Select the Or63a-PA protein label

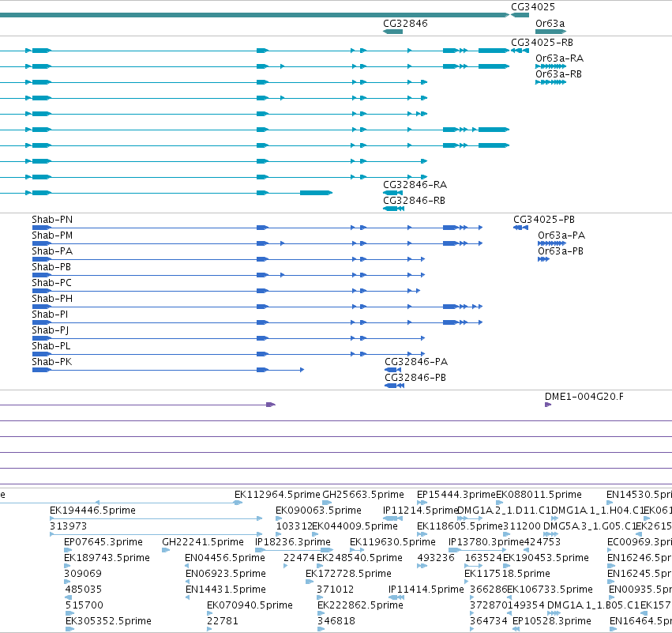(561, 235)
